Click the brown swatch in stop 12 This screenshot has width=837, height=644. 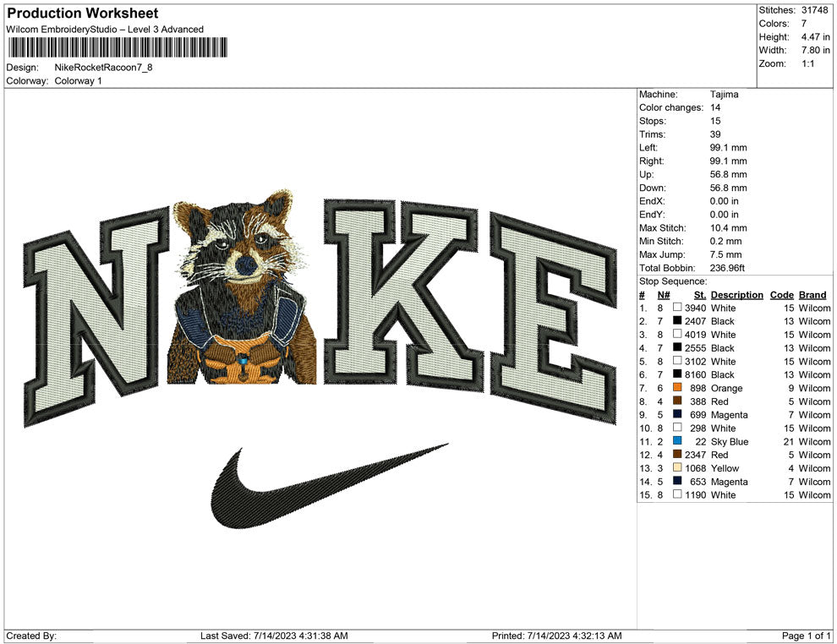tap(677, 454)
